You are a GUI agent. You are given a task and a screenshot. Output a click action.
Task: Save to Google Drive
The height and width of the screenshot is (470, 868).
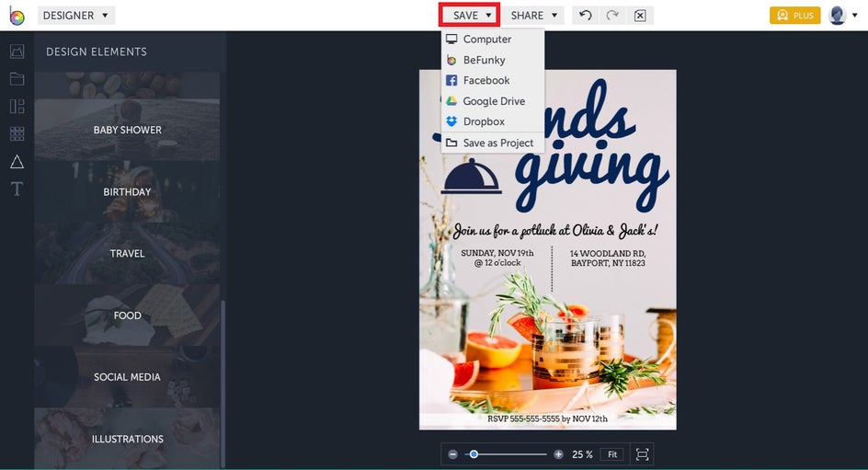point(493,101)
